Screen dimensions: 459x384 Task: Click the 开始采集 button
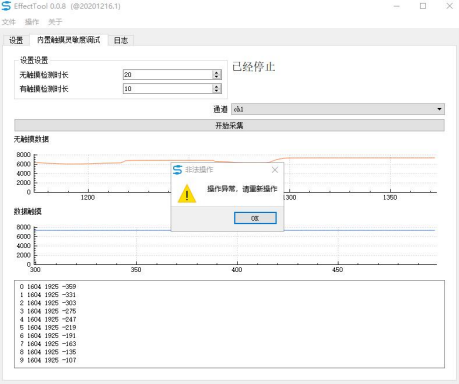click(x=229, y=125)
